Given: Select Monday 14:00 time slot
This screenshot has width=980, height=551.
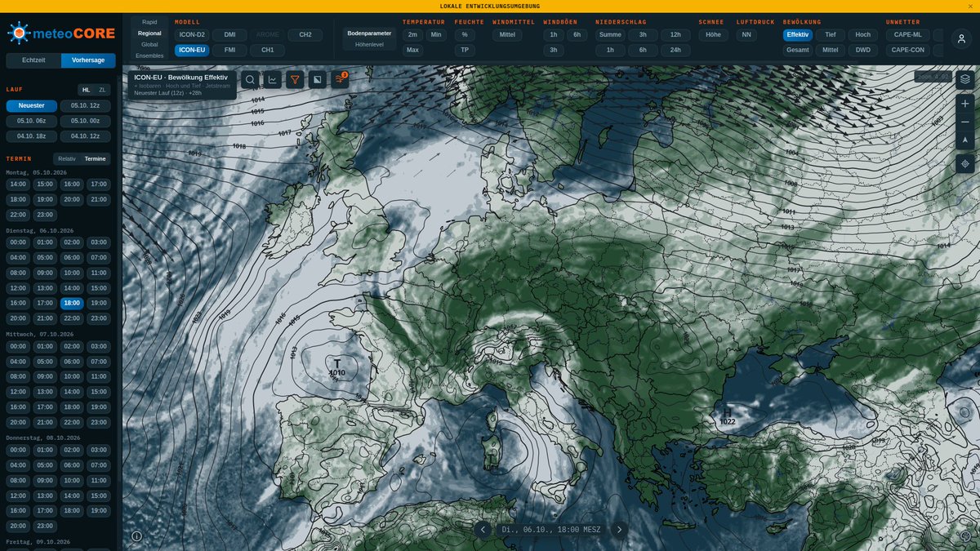Looking at the screenshot, I should (17, 184).
